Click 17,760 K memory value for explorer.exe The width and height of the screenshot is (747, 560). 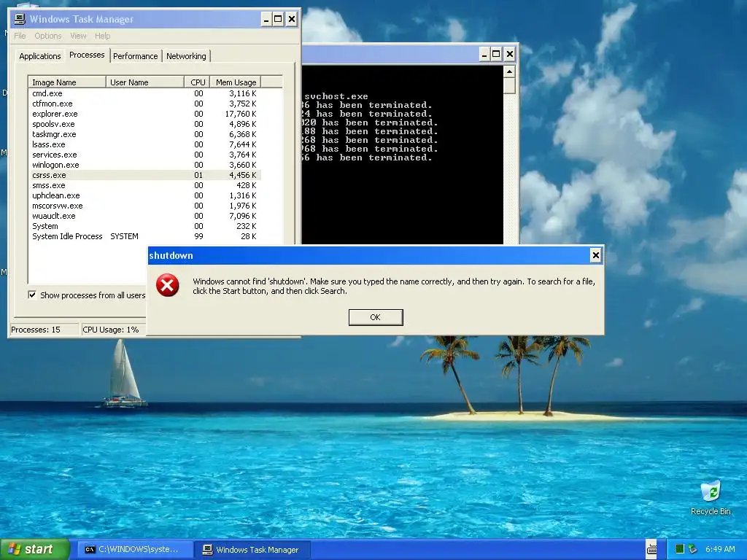pos(241,114)
